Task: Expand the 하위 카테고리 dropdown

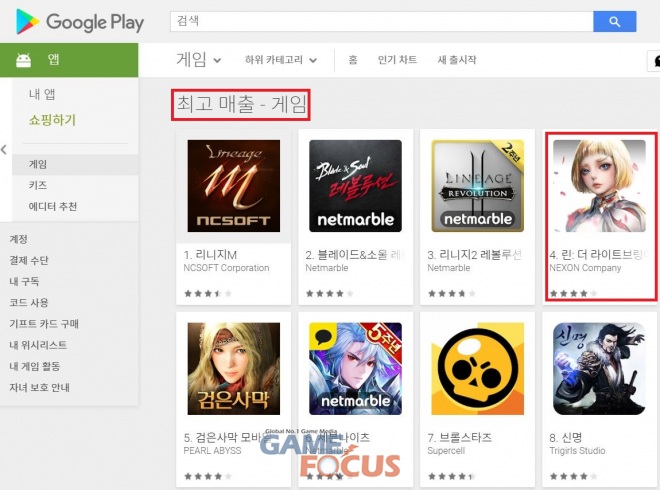Action: click(x=281, y=60)
